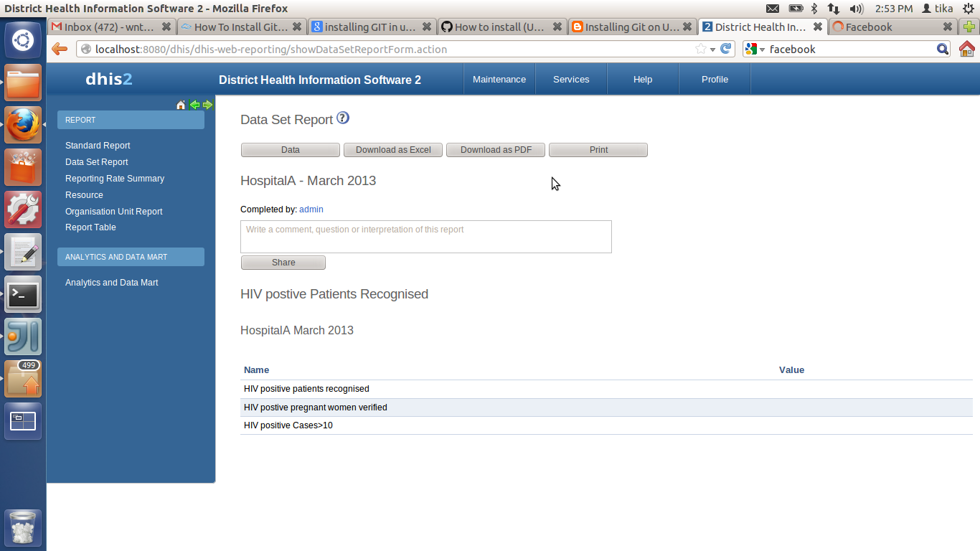This screenshot has width=980, height=551.
Task: Open the Bluetooth indicator menu
Action: 814,9
